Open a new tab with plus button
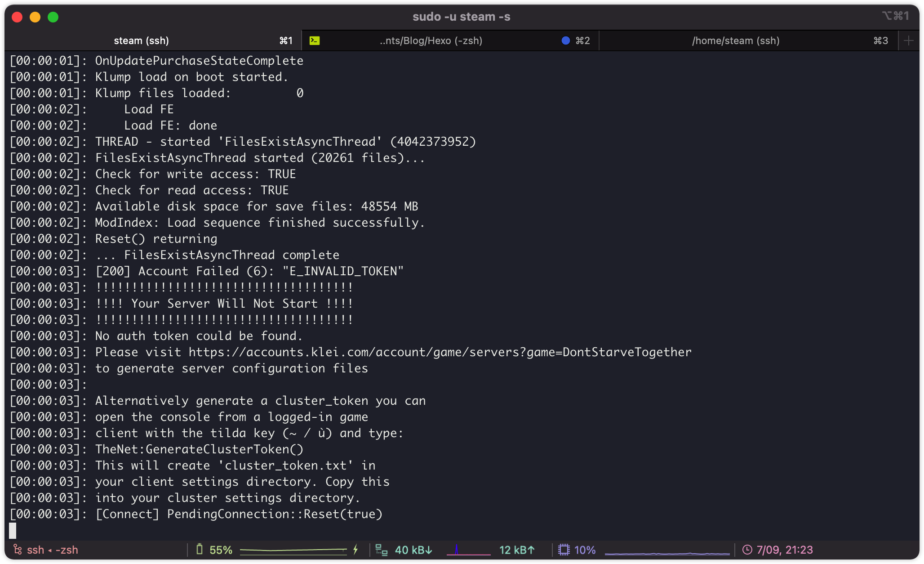This screenshot has width=924, height=564. (x=908, y=40)
